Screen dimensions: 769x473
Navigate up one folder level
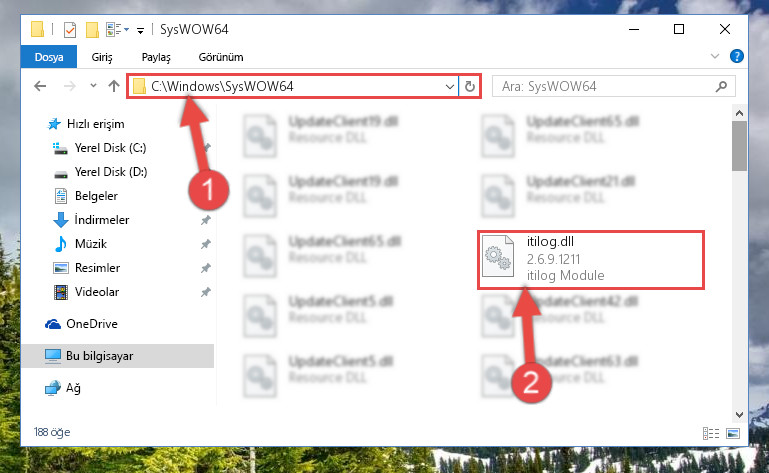[x=114, y=86]
